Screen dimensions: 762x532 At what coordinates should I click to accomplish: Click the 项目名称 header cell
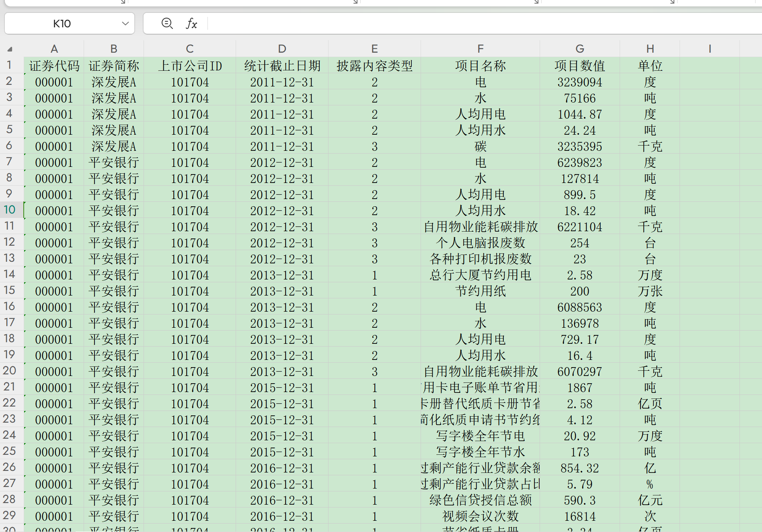pos(480,66)
